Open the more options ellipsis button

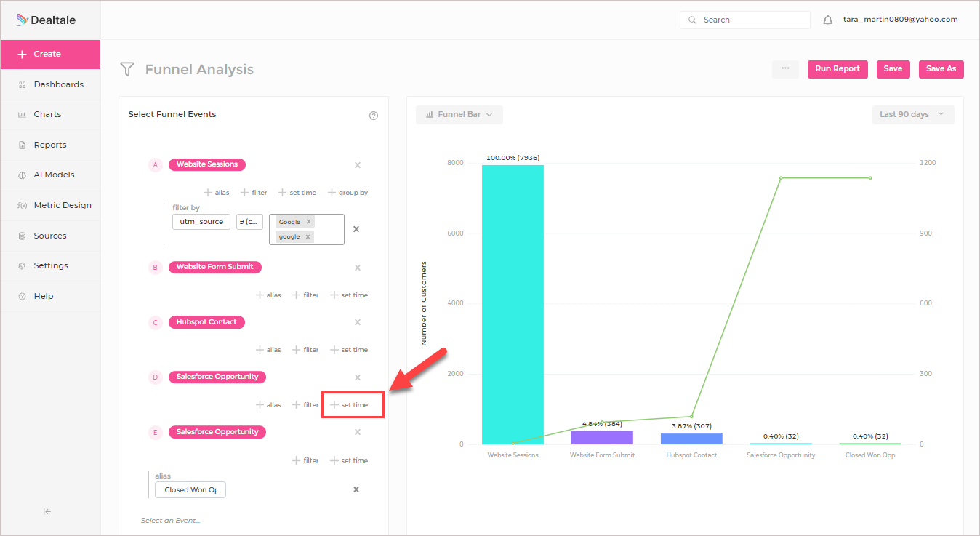point(785,69)
